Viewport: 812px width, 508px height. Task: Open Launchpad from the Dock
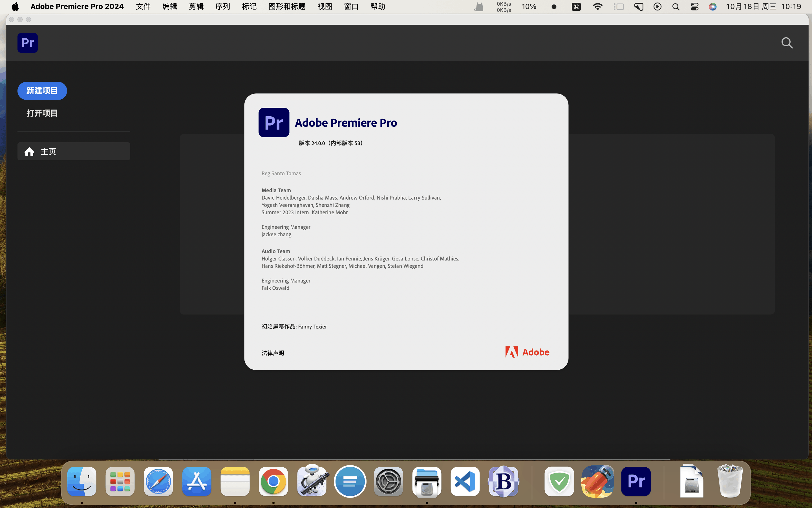120,481
